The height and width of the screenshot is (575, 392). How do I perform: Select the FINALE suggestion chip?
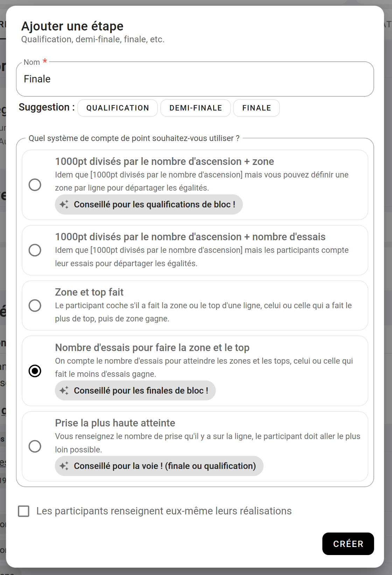257,108
